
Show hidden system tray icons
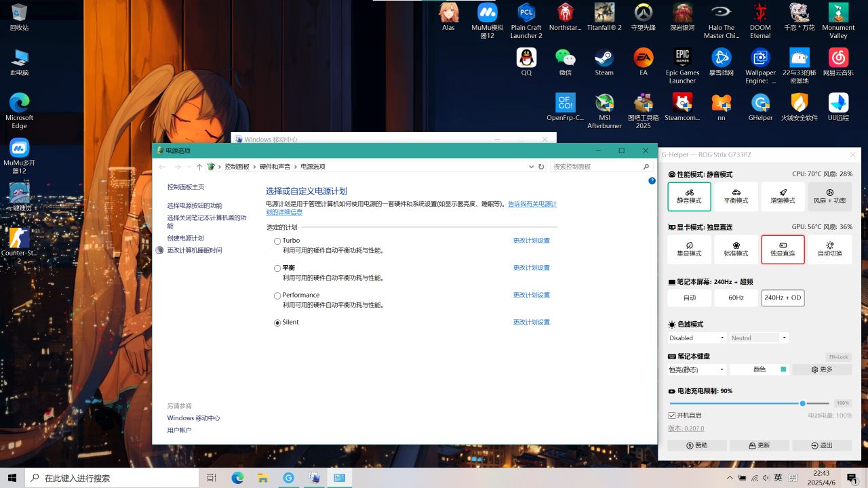pos(730,478)
